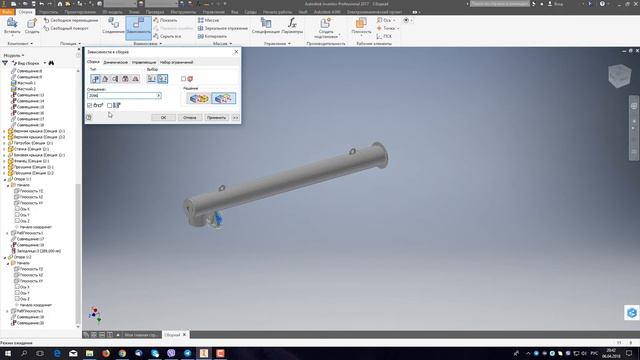Choose the Mate solution option
640x360 pixels.
199,98
